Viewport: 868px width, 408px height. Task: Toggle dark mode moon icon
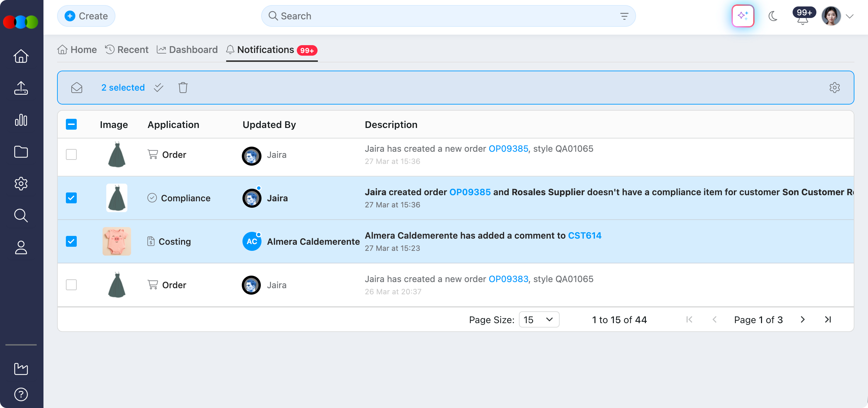pos(773,16)
